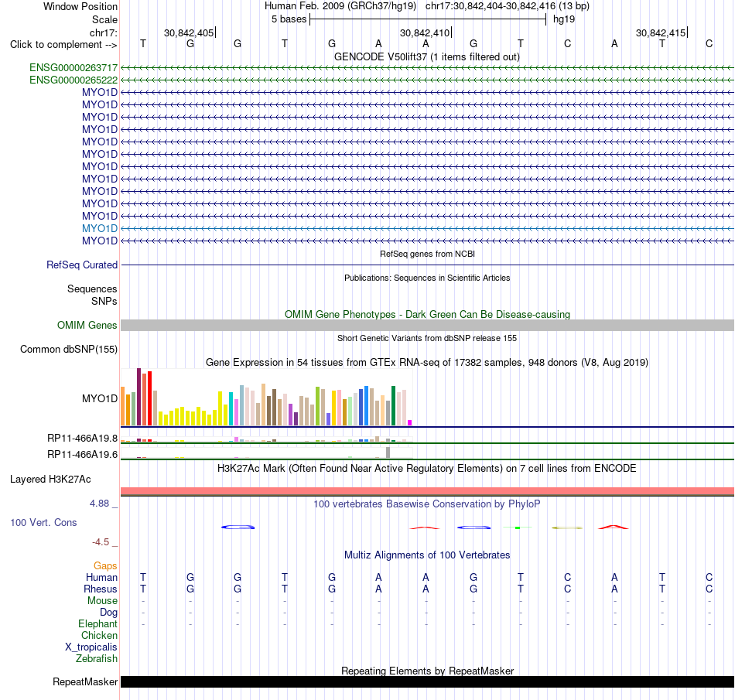The width and height of the screenshot is (735, 700).
Task: Click the 'chr17:' ruler label
Action: [x=103, y=32]
